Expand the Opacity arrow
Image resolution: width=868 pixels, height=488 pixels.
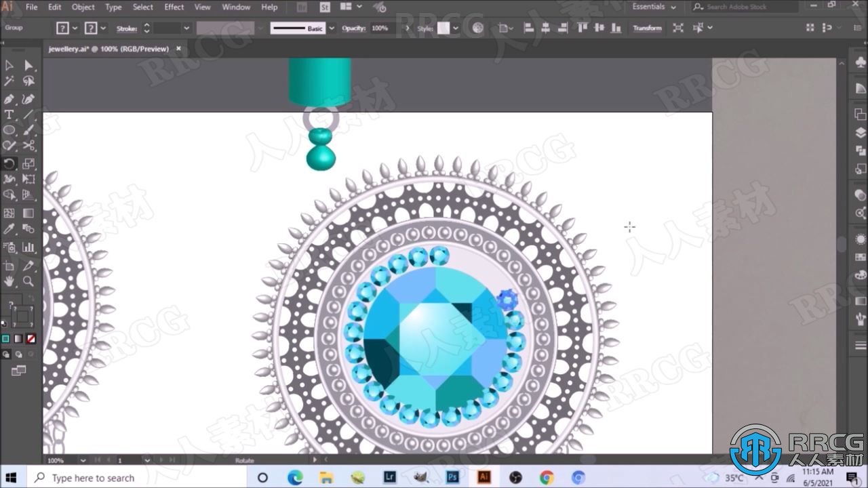[406, 28]
